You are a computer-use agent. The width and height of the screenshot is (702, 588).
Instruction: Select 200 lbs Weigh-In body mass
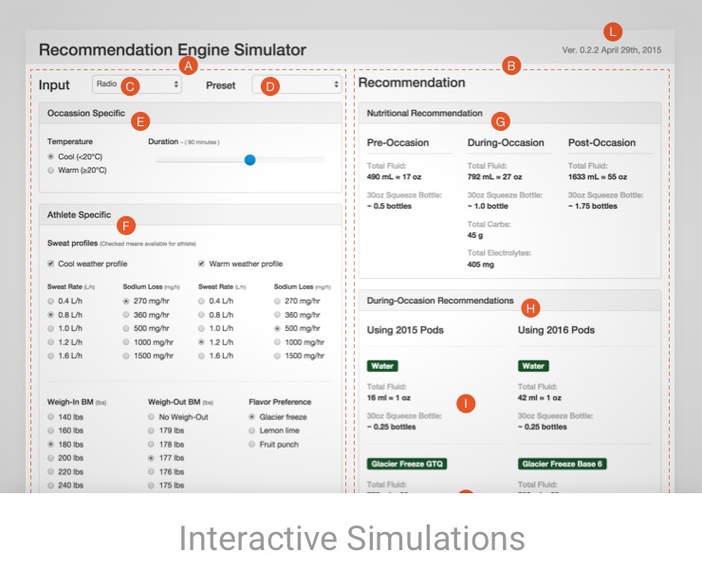tap(51, 456)
